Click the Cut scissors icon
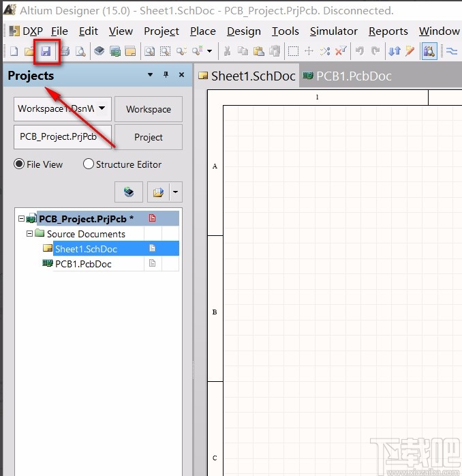The width and height of the screenshot is (462, 476). 227,51
